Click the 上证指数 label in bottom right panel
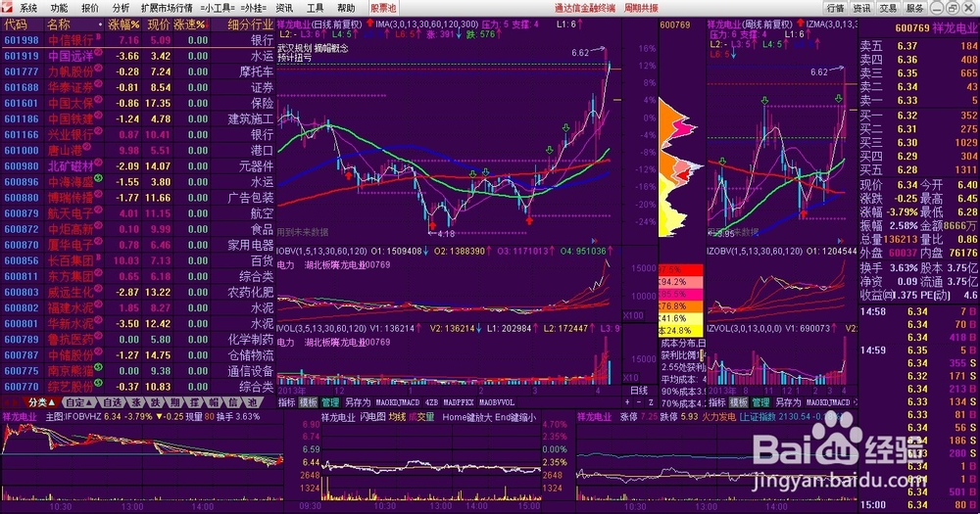980x514 pixels. 757,417
